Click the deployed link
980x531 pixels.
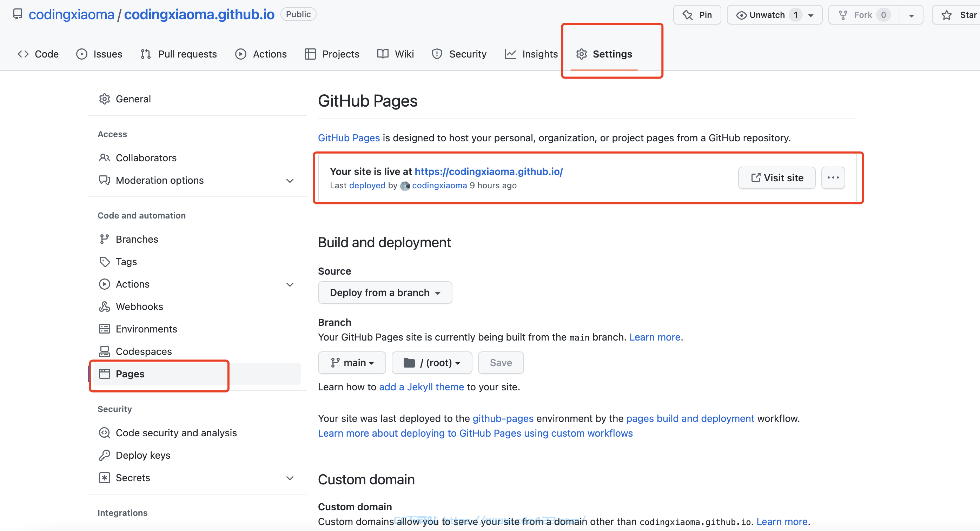pos(367,185)
